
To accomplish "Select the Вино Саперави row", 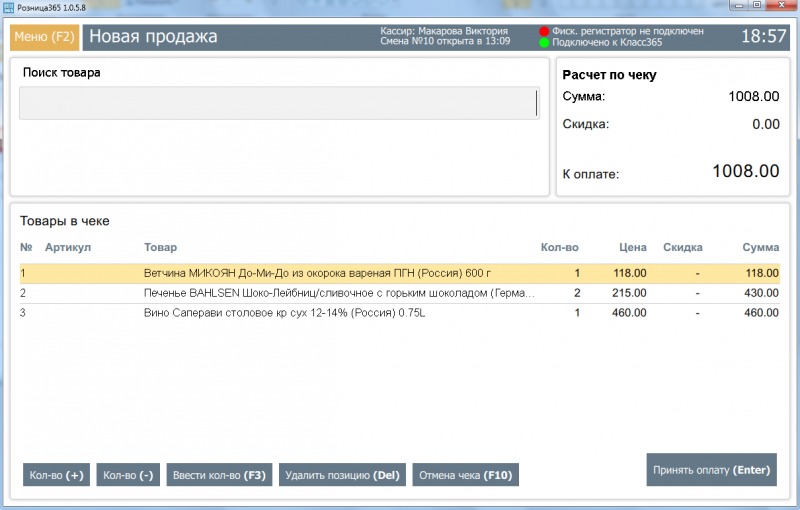I will (399, 313).
